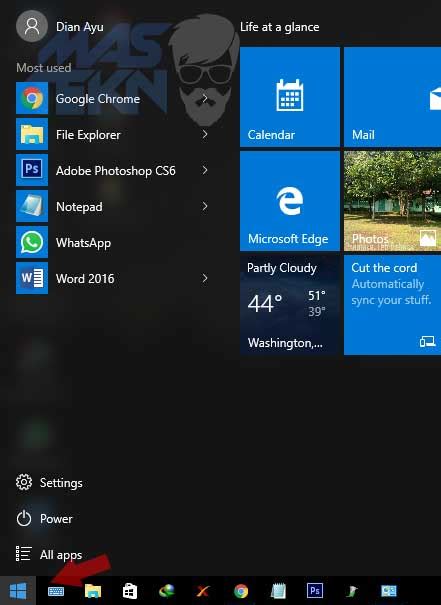This screenshot has width=441, height=605.
Task: Open the green feather app on taskbar
Action: point(352,591)
